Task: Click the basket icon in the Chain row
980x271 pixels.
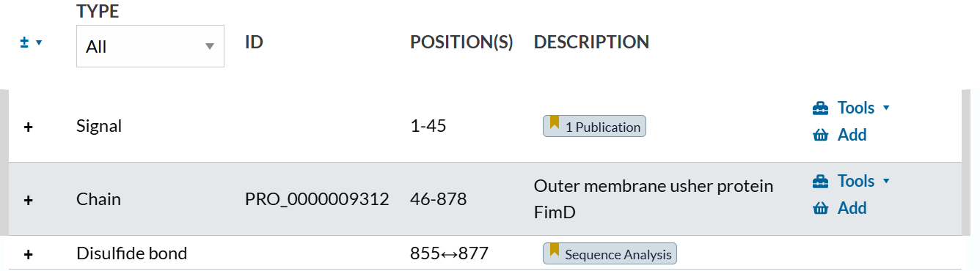Action: [x=820, y=209]
